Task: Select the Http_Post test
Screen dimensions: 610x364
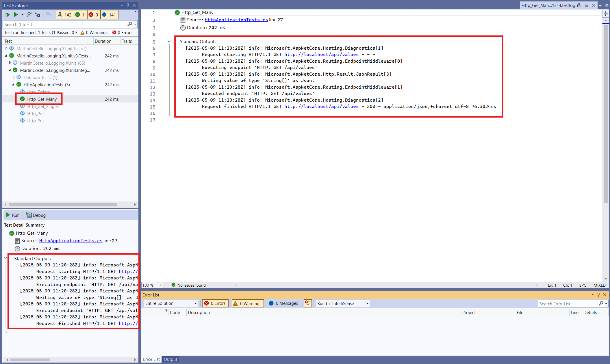Action: pos(36,113)
